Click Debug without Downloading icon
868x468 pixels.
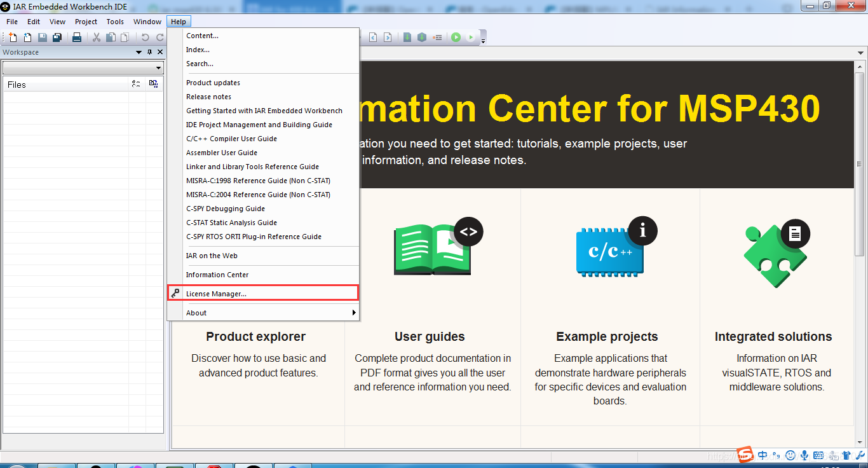click(470, 38)
